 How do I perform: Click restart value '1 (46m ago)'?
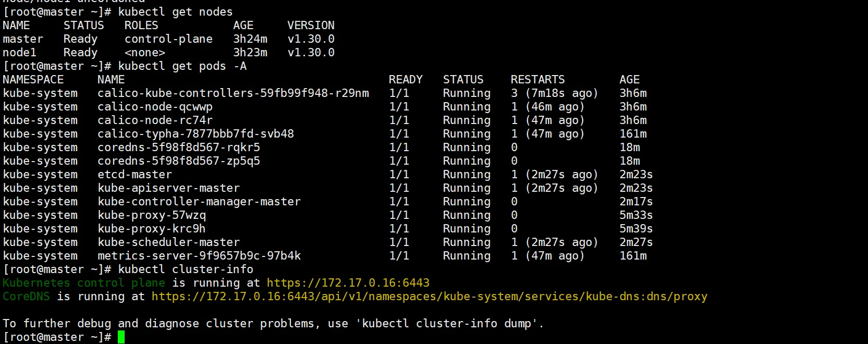(x=547, y=107)
